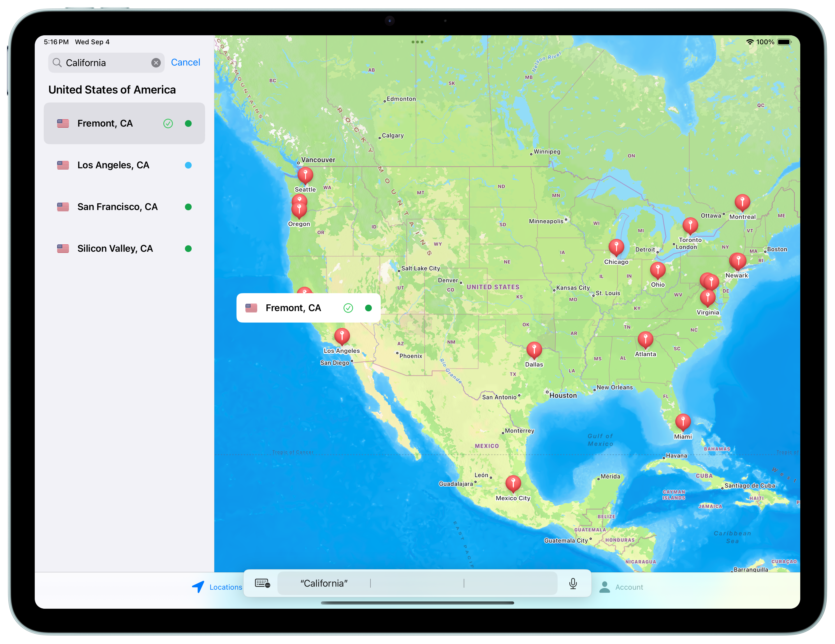Tap the three-dot multitasking menu
Viewport: 835px width, 644px height.
tap(417, 42)
